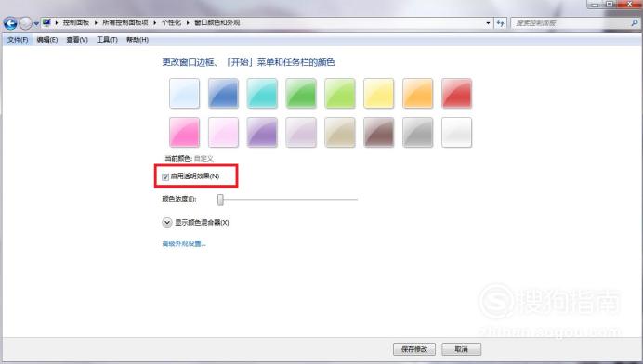
Task: Expand breadcrumb arrow after 所有控制面板项
Action: click(155, 22)
